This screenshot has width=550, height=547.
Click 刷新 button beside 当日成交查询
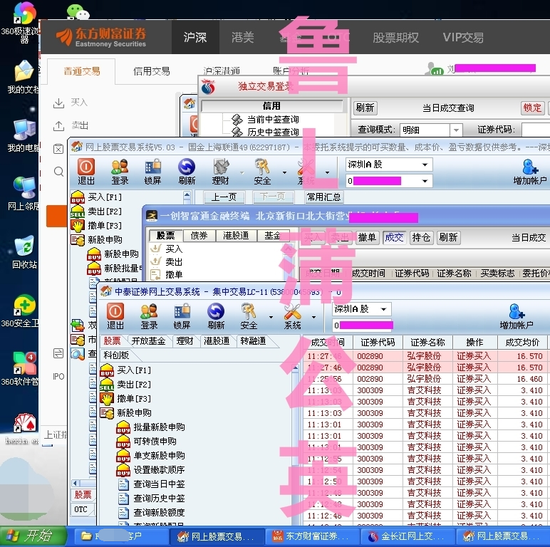pyautogui.click(x=365, y=108)
